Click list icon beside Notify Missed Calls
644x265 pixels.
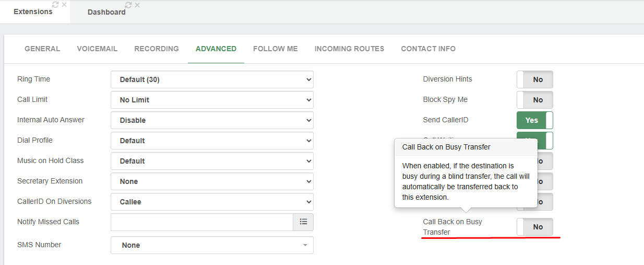303,222
